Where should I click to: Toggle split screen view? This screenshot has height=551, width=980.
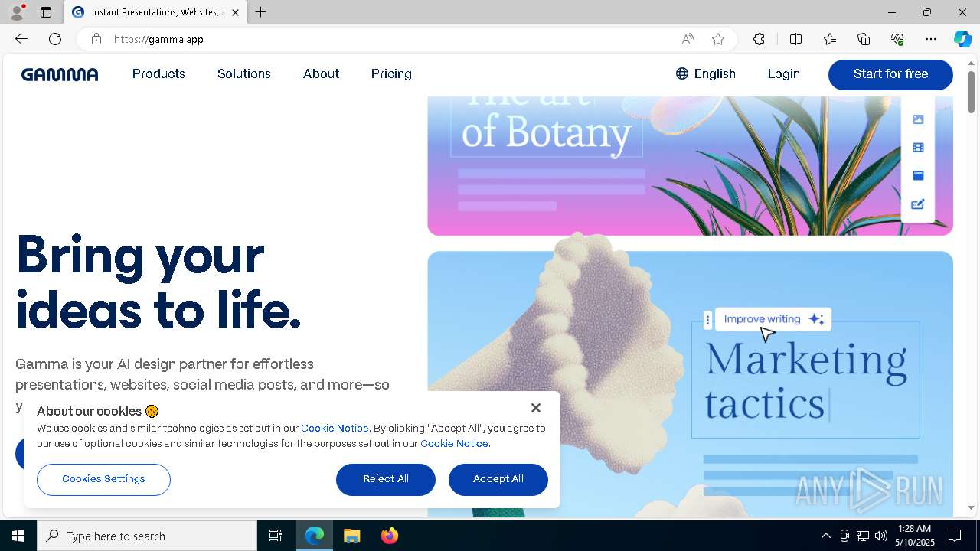coord(795,39)
